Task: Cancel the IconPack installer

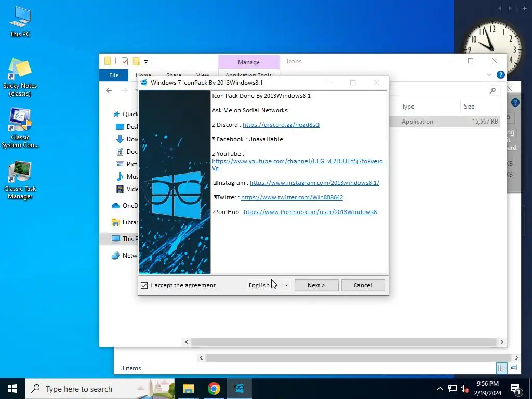Action: point(363,285)
